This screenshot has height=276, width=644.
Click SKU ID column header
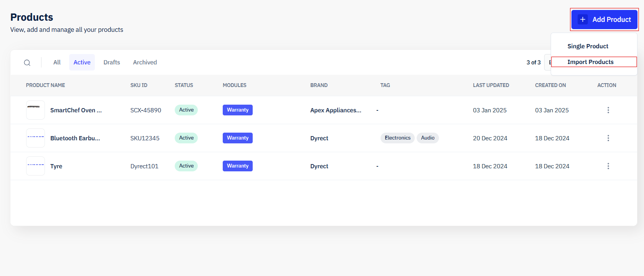tap(139, 85)
